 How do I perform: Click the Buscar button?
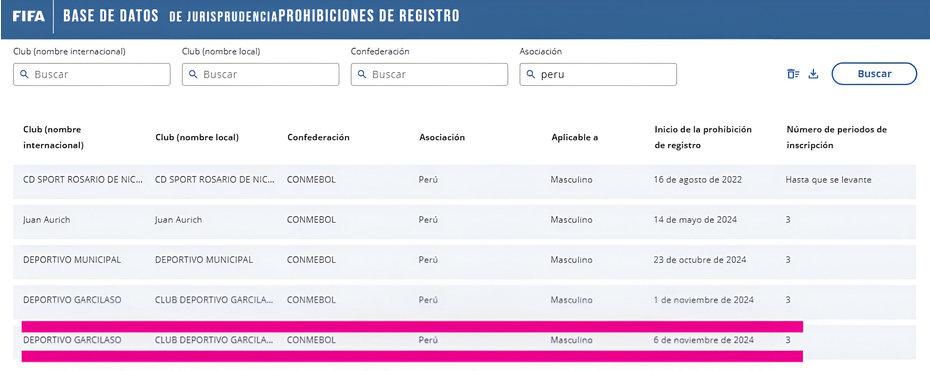874,74
